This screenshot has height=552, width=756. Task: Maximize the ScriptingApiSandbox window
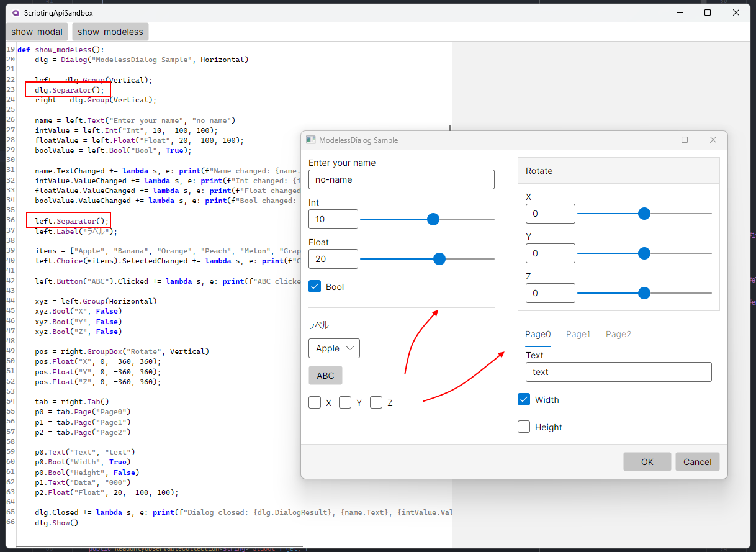click(x=708, y=12)
